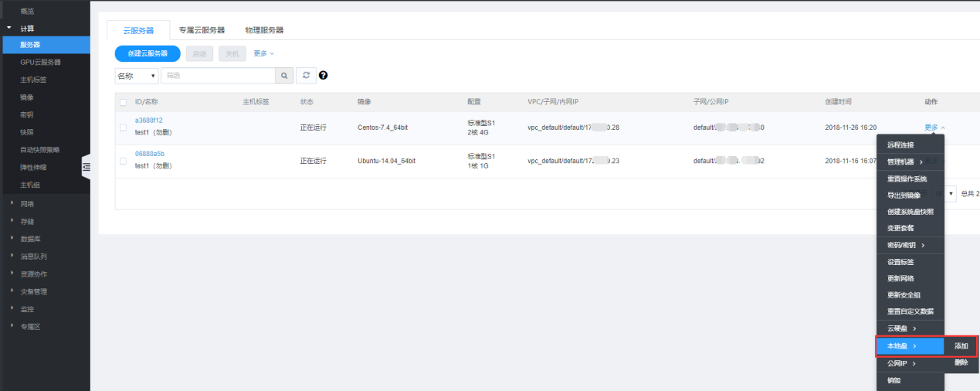Open the 公网IP submenu
The image size is (980, 391).
coord(910,363)
